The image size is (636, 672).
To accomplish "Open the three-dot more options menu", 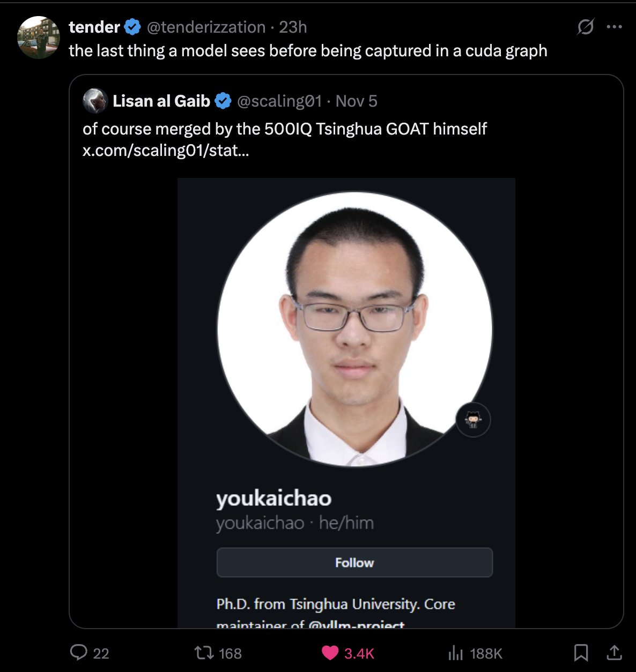I will coord(614,27).
